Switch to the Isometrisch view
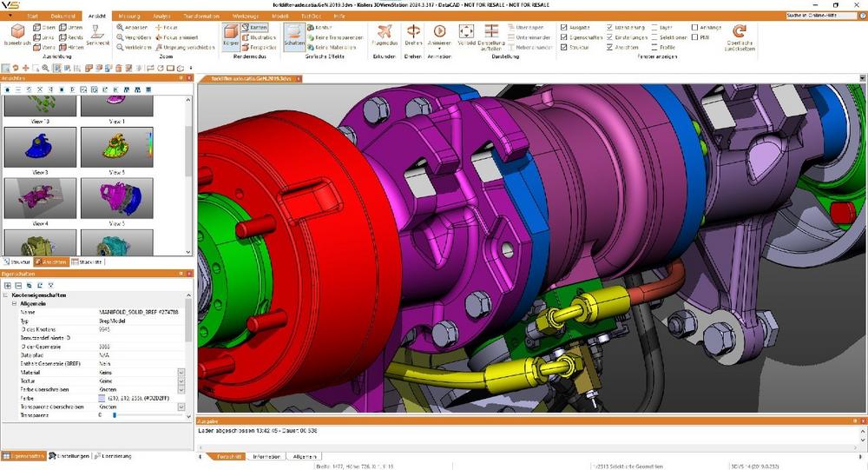868x470 pixels. [x=18, y=35]
